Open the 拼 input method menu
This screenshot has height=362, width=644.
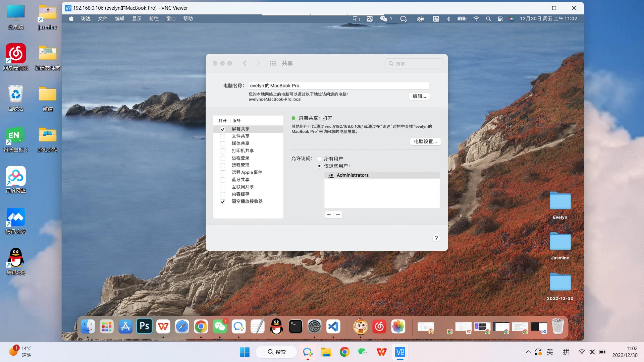(x=436, y=19)
